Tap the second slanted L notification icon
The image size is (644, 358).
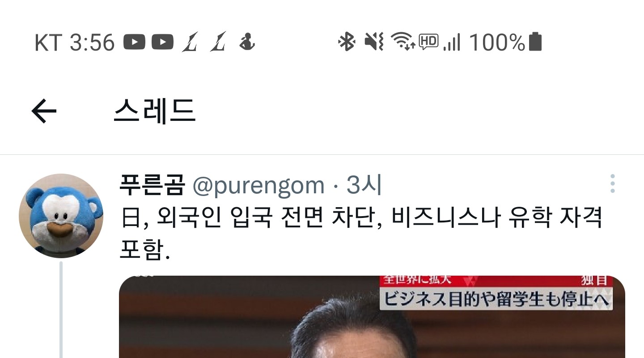tap(218, 42)
